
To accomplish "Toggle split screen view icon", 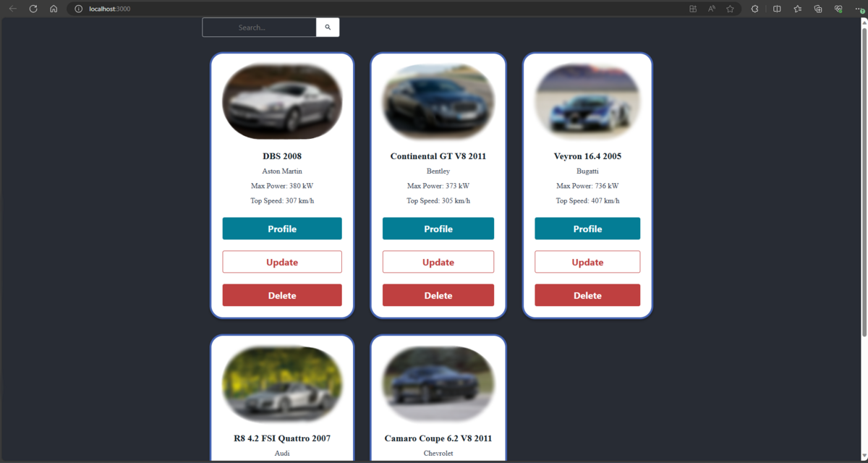I will [x=777, y=9].
